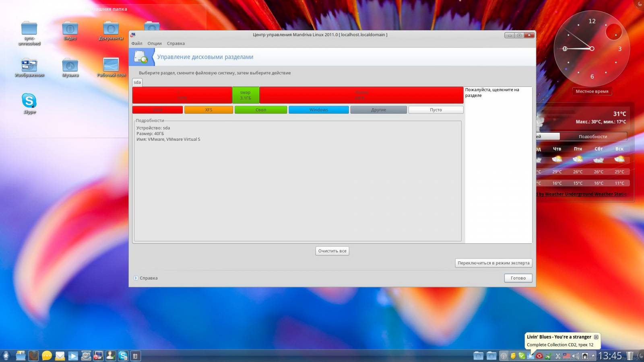Image resolution: width=644 pixels, height=362 pixels.
Task: Open the network connection tray icon
Action: (548, 356)
